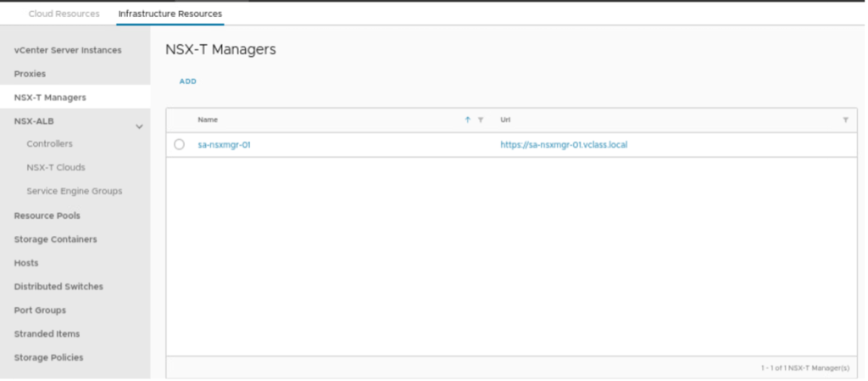The image size is (868, 381).
Task: Open the Name column filter icon
Action: pos(481,120)
